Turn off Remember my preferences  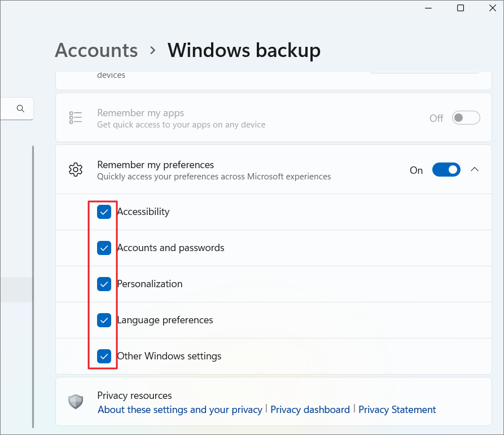446,169
